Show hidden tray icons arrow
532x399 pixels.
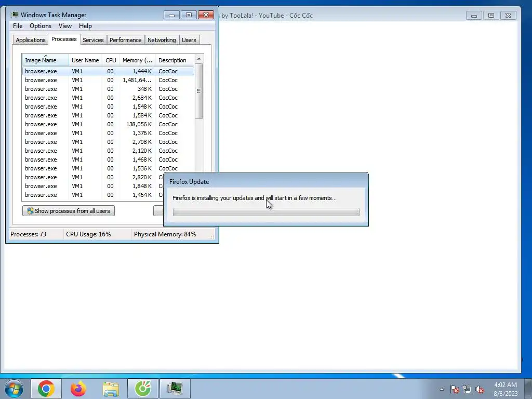pyautogui.click(x=442, y=389)
